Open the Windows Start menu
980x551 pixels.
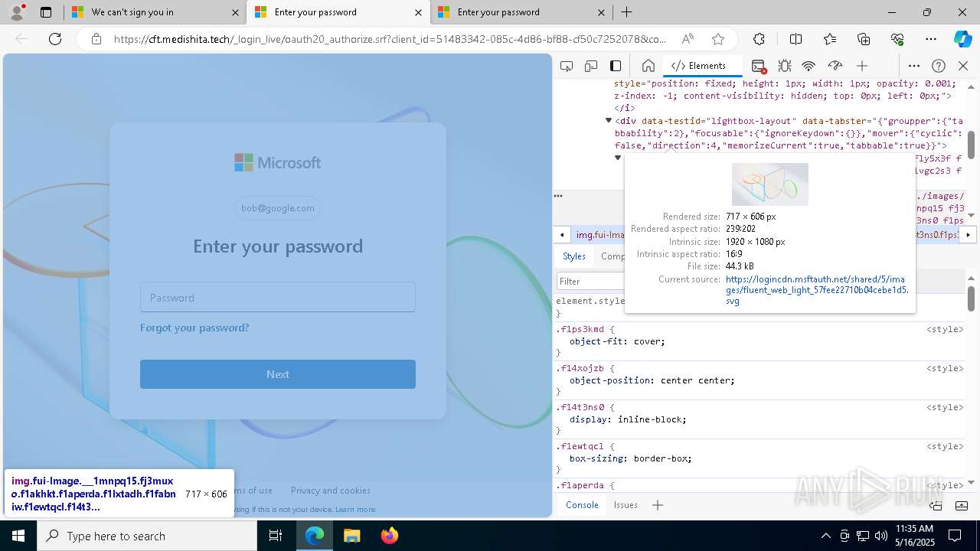tap(18, 536)
